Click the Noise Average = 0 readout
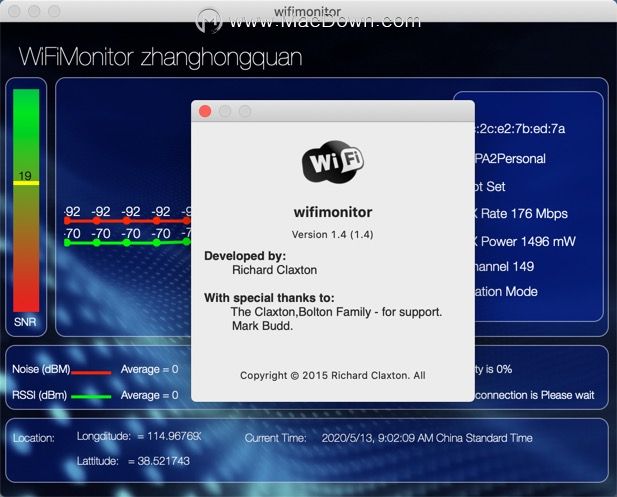617x497 pixels. (x=150, y=369)
